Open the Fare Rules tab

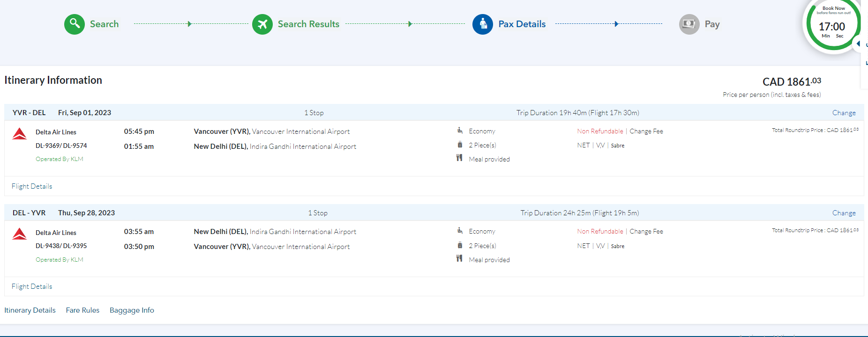click(82, 310)
